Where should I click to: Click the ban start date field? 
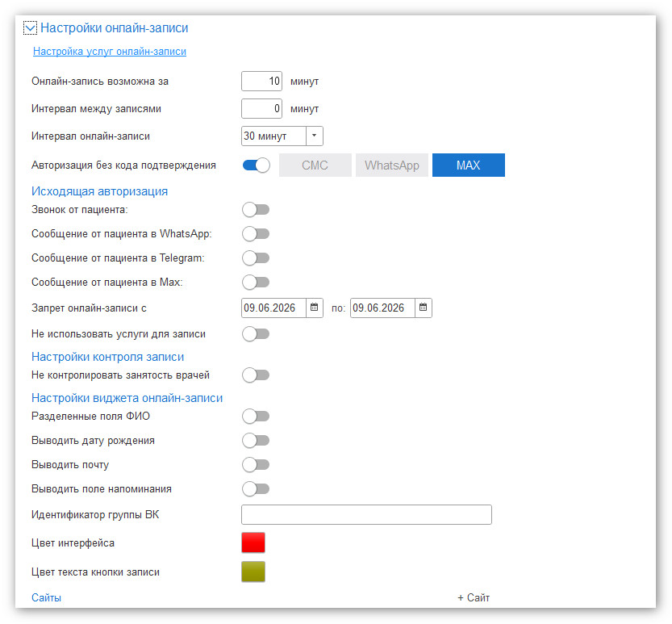point(273,308)
